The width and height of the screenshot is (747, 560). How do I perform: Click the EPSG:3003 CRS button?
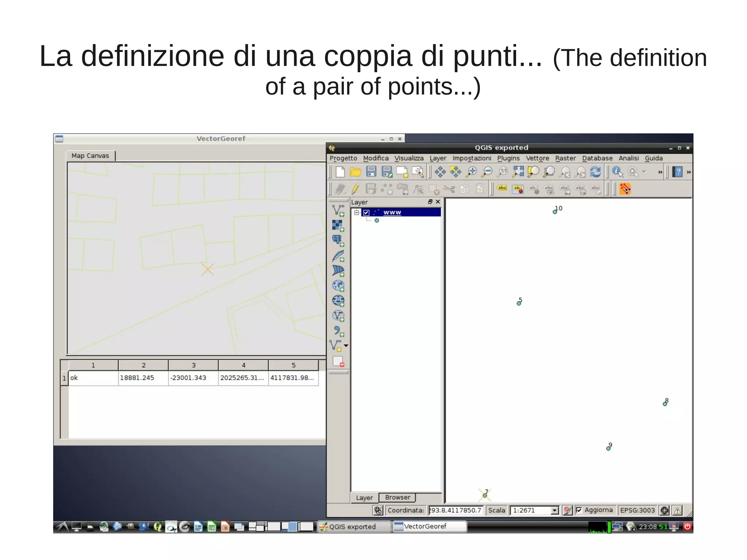tap(637, 510)
